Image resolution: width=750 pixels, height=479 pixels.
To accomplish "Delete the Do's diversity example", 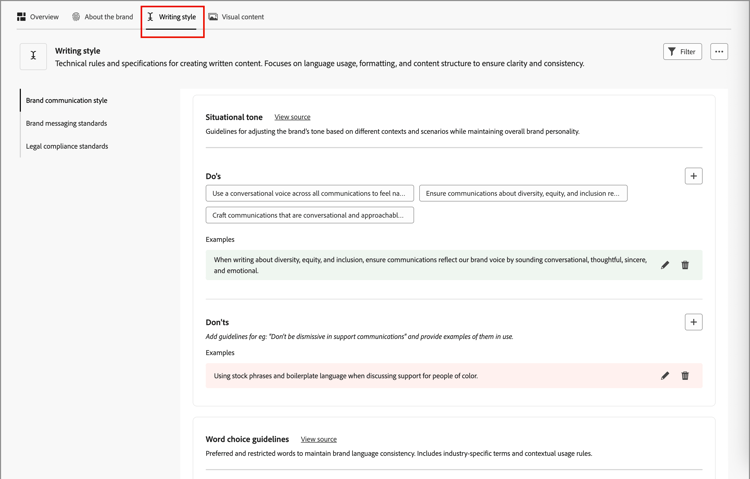I will [685, 265].
